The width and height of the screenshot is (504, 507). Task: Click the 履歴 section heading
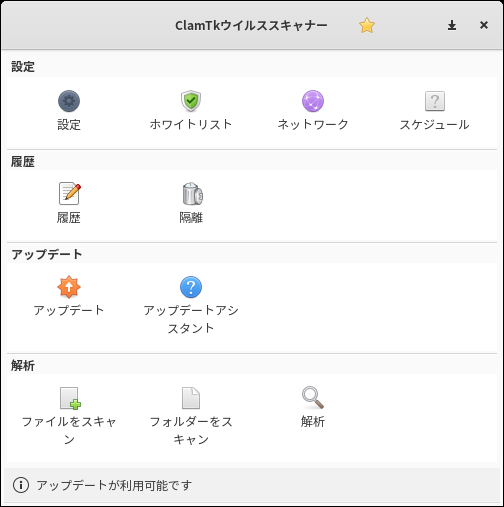[x=23, y=162]
